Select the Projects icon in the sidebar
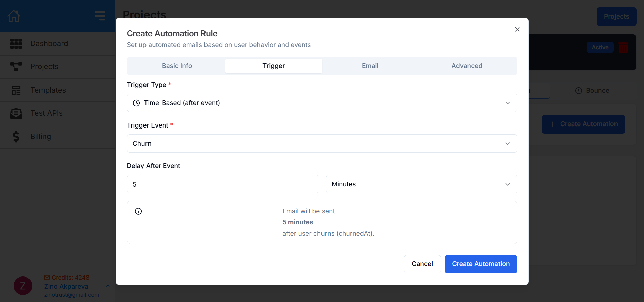This screenshot has width=644, height=302. point(16,66)
